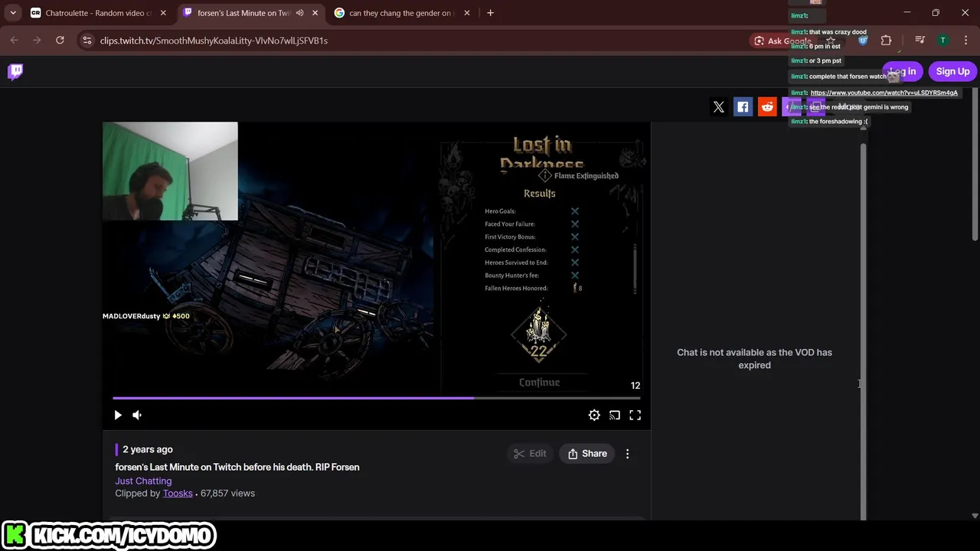Enter fullscreen in the player
Image resolution: width=980 pixels, height=551 pixels.
tap(635, 415)
